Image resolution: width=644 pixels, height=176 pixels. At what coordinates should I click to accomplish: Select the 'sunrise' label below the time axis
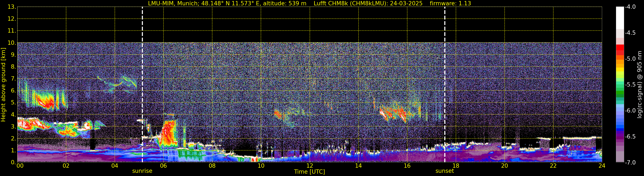(142, 171)
